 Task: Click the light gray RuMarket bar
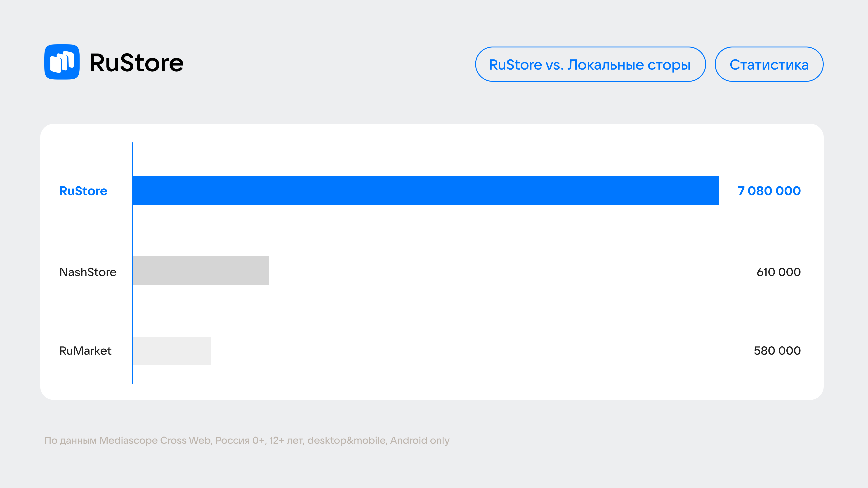(x=172, y=351)
